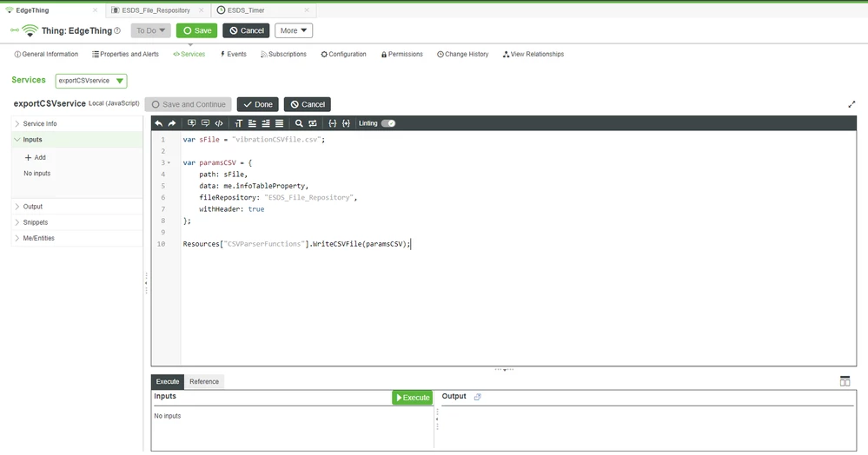This screenshot has width=868, height=455.
Task: Switch to the ESDS_Timer tab
Action: point(246,10)
